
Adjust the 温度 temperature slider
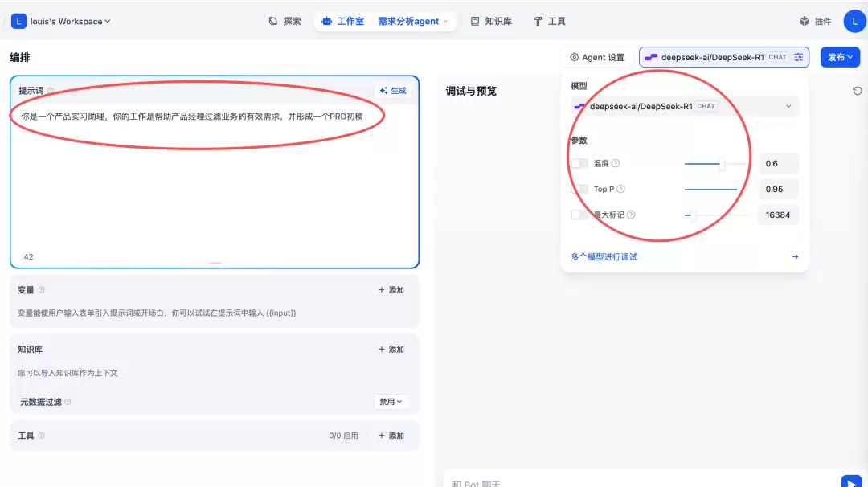(718, 163)
